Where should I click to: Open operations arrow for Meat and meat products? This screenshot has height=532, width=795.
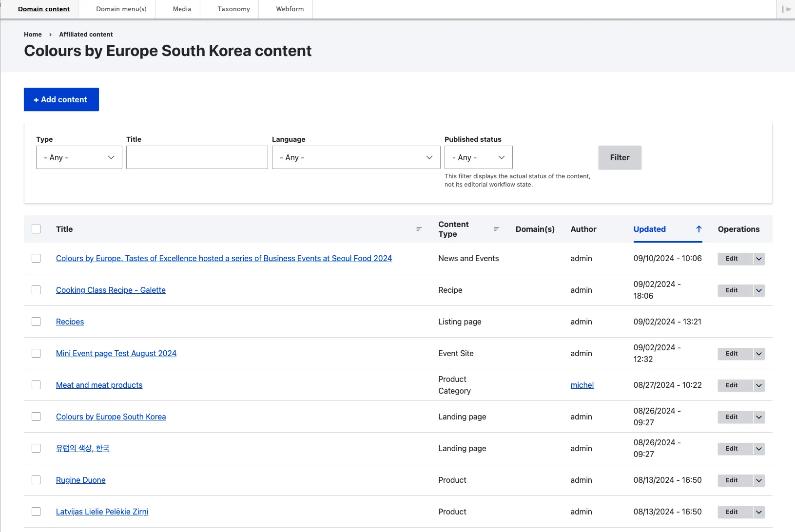pyautogui.click(x=758, y=385)
